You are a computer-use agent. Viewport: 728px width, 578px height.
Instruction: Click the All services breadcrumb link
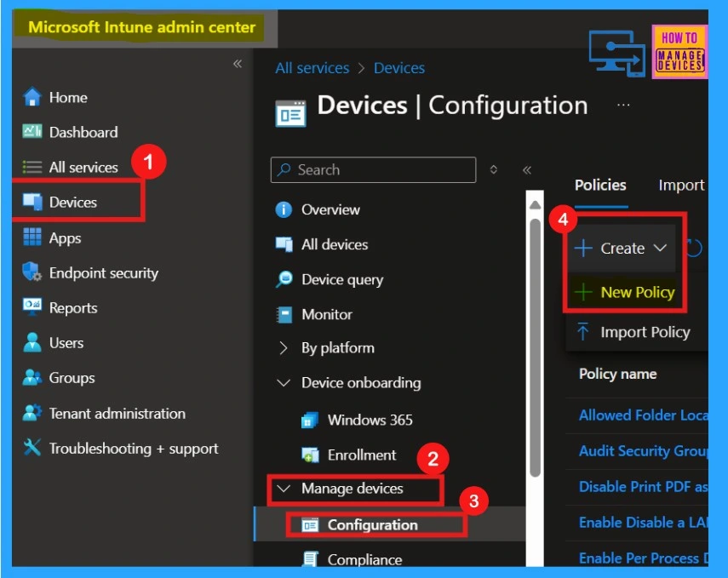312,68
